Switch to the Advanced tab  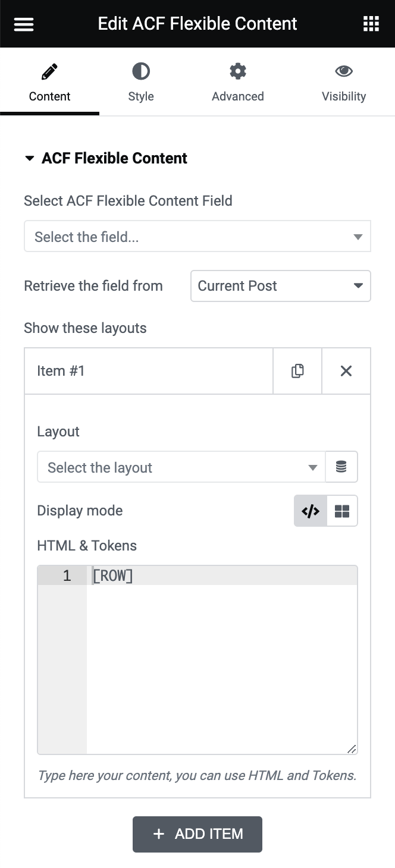pos(237,84)
